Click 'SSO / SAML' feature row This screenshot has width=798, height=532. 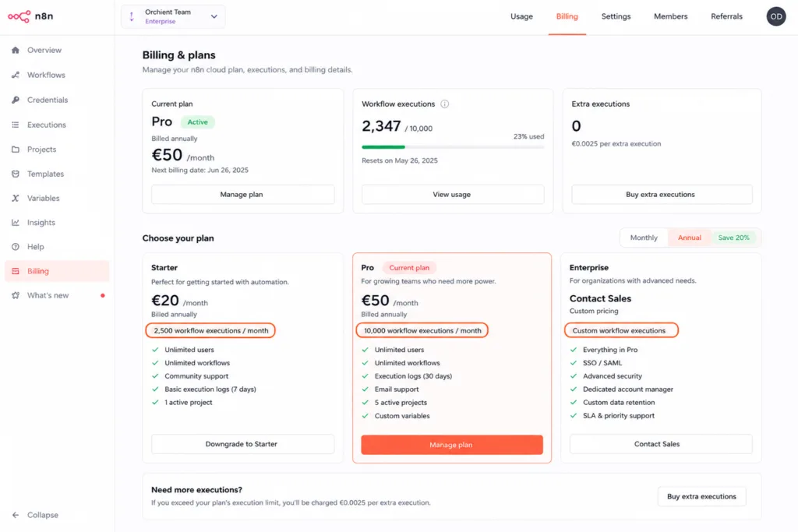point(602,363)
